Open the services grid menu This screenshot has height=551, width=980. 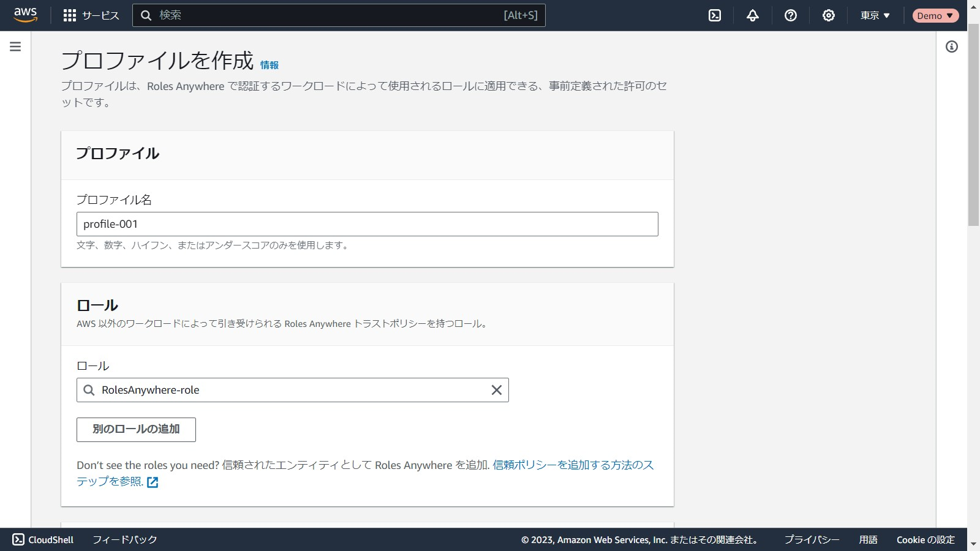point(70,15)
